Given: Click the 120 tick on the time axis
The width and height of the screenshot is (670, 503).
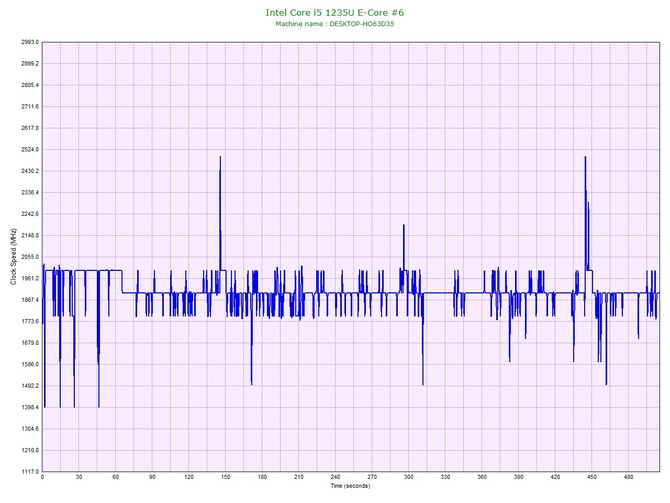Looking at the screenshot, I should 189,477.
